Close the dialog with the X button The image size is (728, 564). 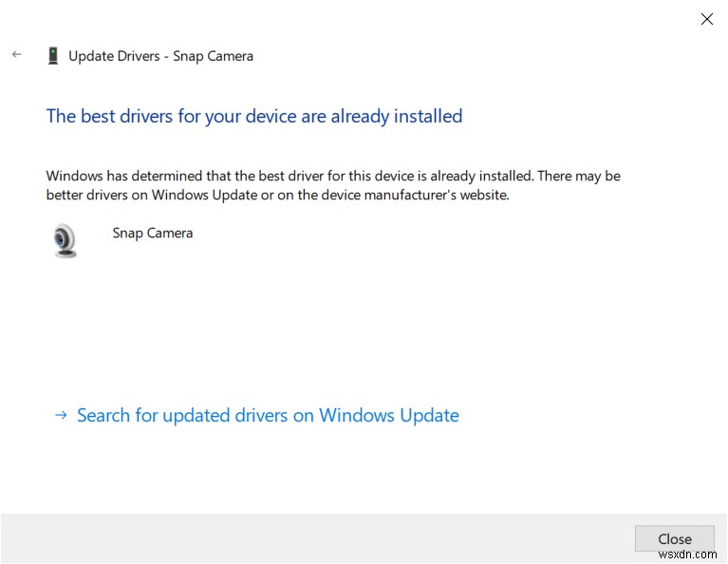(x=706, y=19)
